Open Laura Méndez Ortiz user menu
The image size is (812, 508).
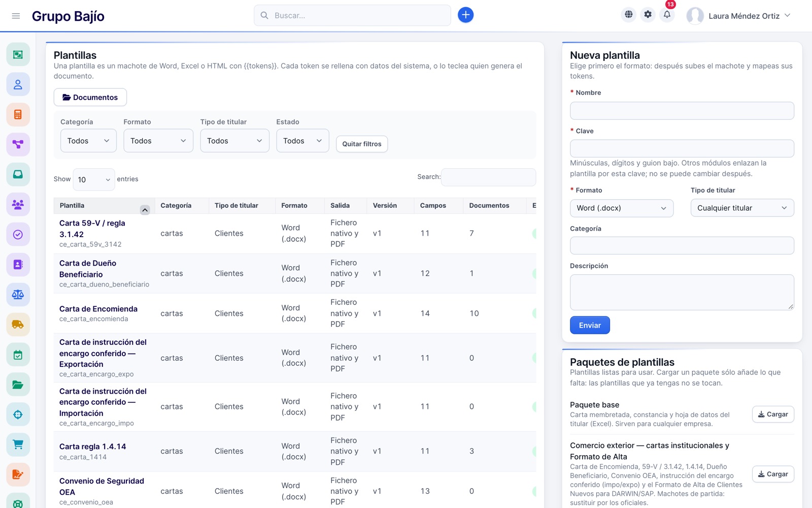(738, 16)
